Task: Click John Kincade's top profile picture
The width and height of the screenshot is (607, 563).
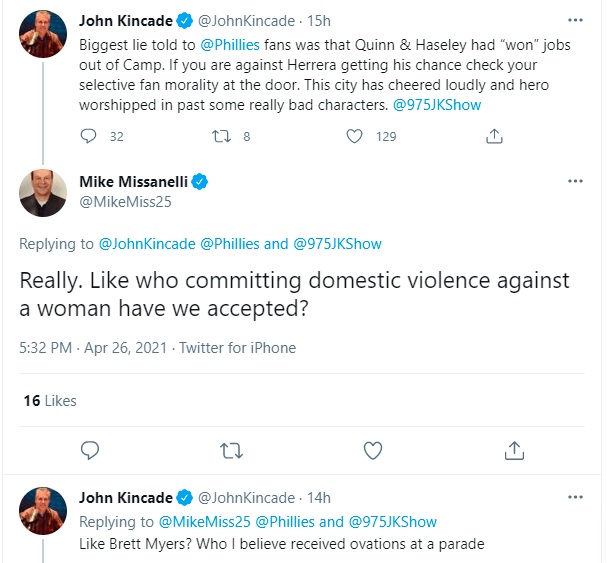Action: coord(44,33)
